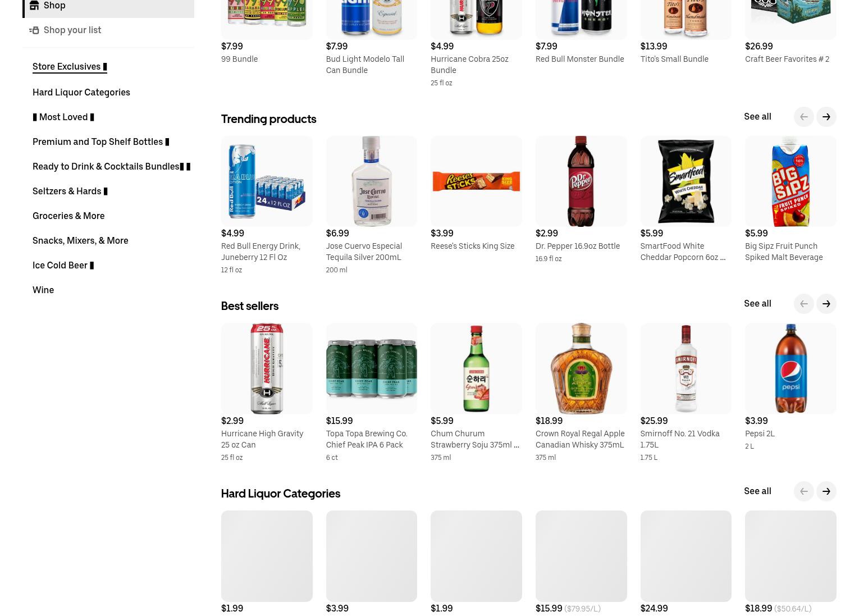Go to previous Trending products with left arrow

(803, 117)
